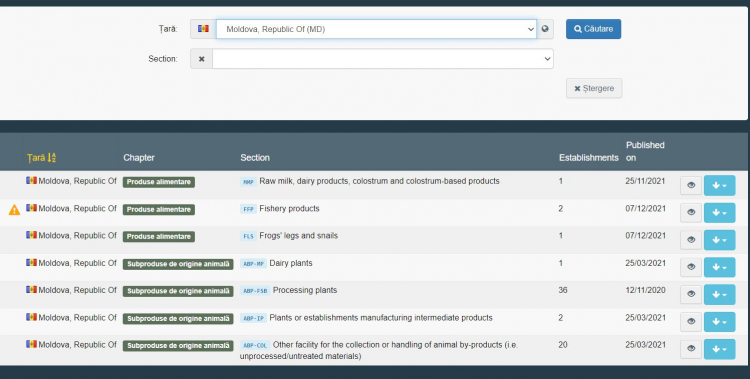View the Dairy plants row details

tap(691, 267)
